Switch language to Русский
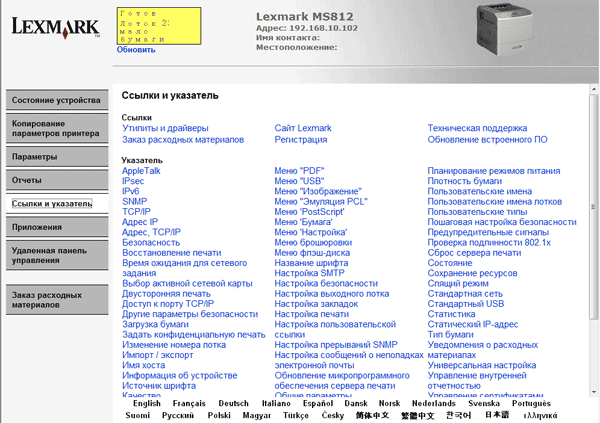This screenshot has width=600, height=423. [x=178, y=416]
